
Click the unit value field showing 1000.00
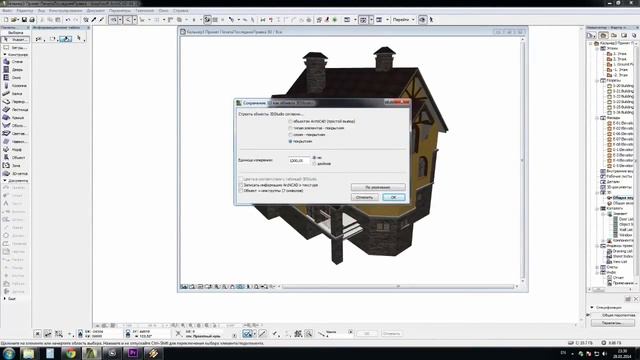(299, 160)
